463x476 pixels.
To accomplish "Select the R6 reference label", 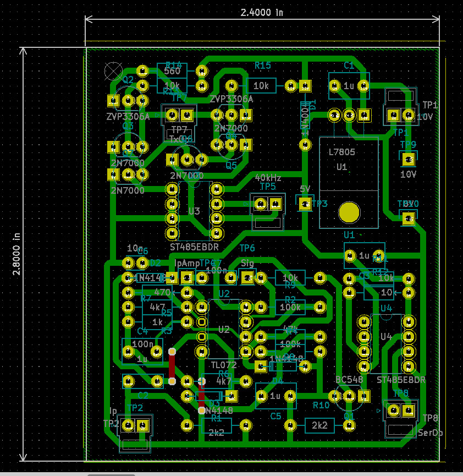I will coord(223,374).
